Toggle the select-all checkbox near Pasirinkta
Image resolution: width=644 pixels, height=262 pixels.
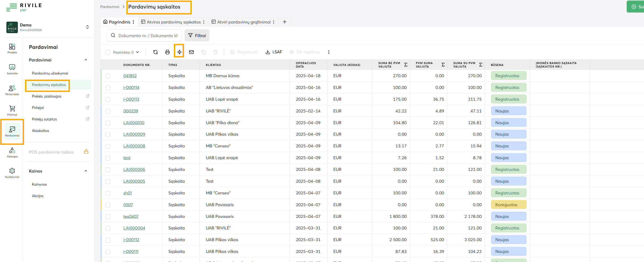pyautogui.click(x=108, y=52)
